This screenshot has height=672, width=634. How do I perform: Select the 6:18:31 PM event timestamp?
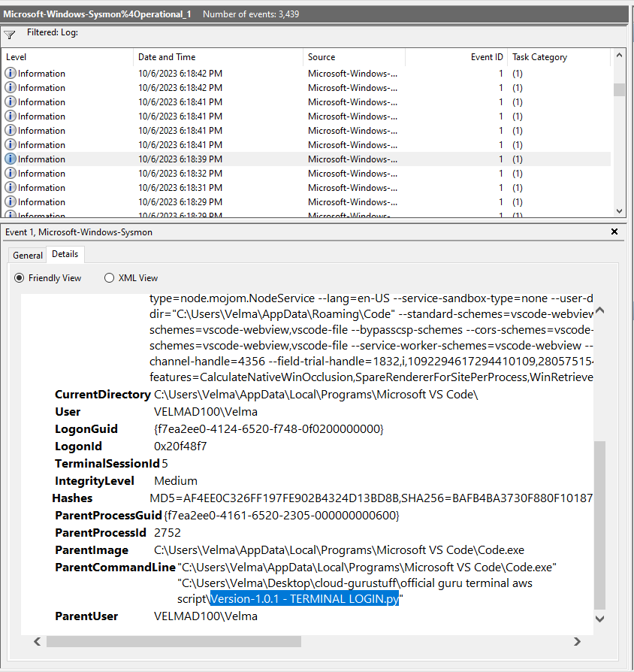coord(180,188)
